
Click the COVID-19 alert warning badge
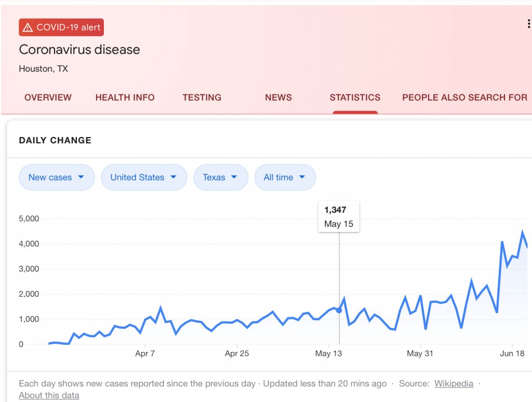click(x=61, y=28)
